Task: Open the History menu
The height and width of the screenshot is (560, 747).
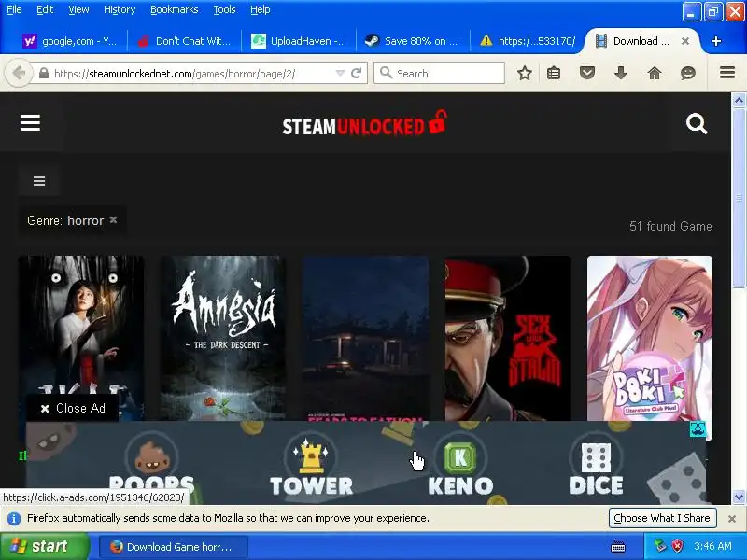Action: (x=120, y=9)
